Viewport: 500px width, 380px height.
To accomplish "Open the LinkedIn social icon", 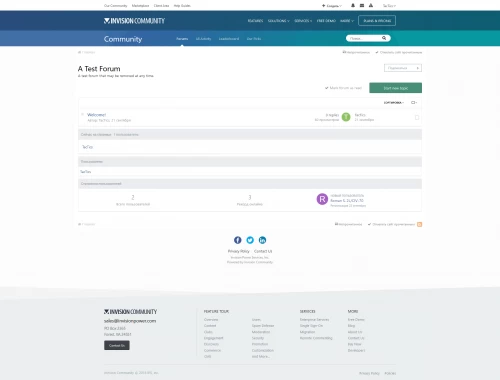I will pos(262,240).
